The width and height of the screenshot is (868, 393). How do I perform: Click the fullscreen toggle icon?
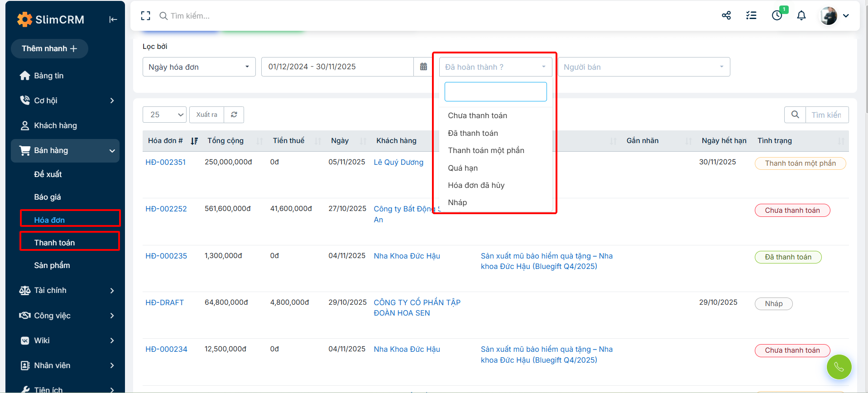pyautogui.click(x=145, y=16)
